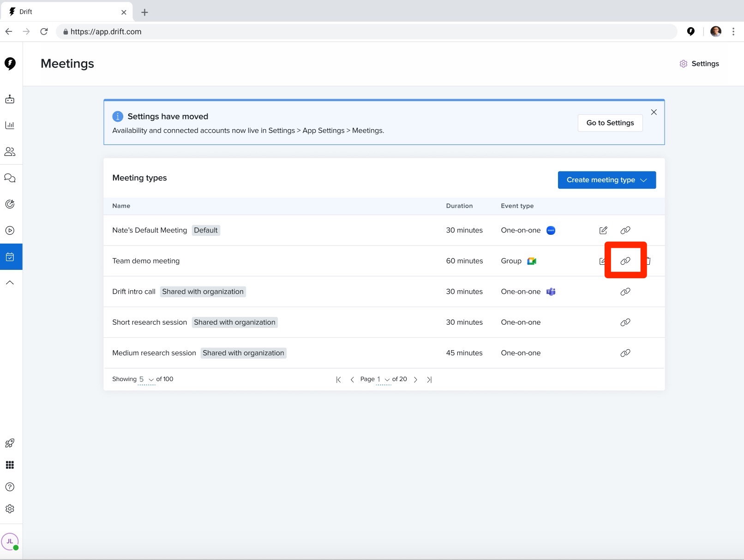The width and height of the screenshot is (744, 560).
Task: Open the target icon in sidebar
Action: pyautogui.click(x=10, y=204)
